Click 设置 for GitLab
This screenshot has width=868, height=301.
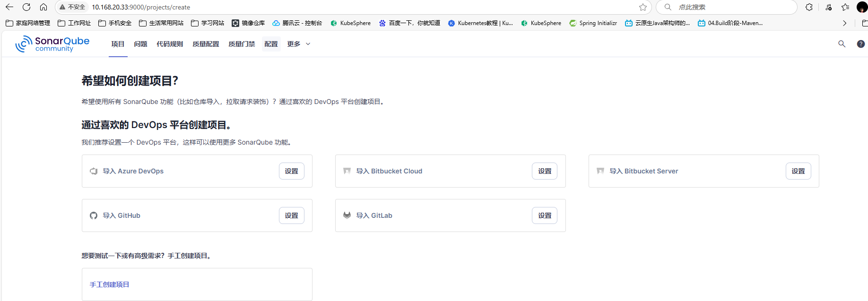pos(545,215)
